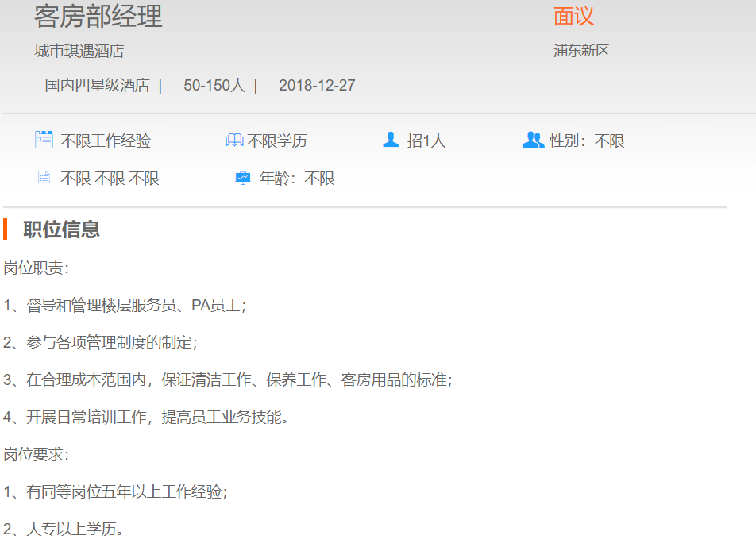The height and width of the screenshot is (551, 756).
Task: Click the open book icon for 不限学历
Action: pyautogui.click(x=234, y=141)
